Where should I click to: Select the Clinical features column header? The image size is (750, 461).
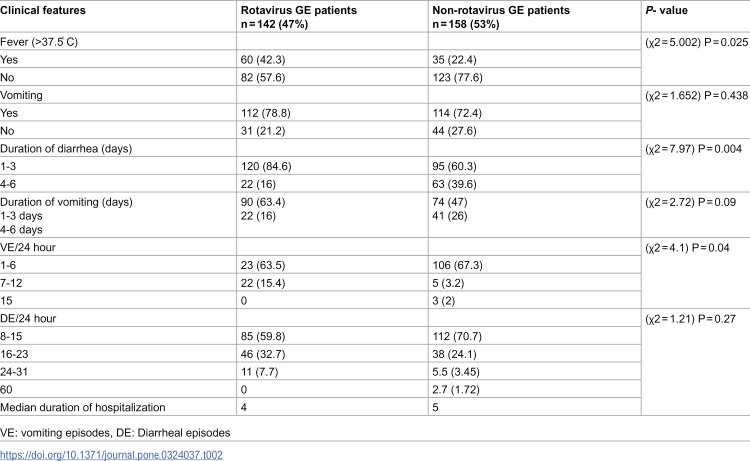43,11
